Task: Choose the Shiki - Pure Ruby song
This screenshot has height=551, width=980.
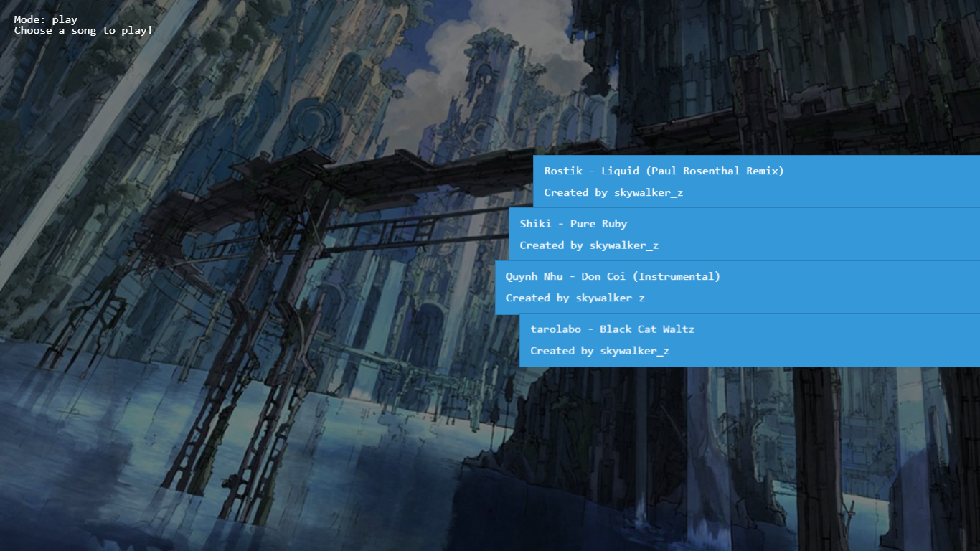Action: (744, 235)
